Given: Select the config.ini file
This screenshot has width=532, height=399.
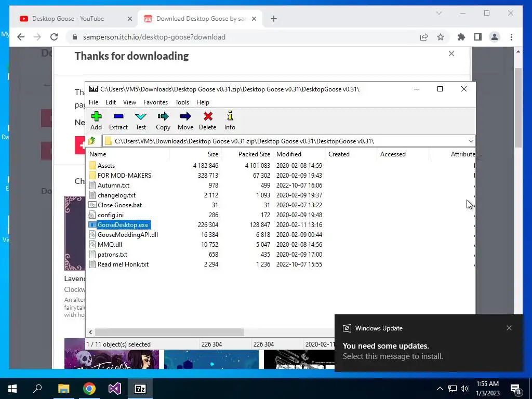Looking at the screenshot, I should [x=110, y=215].
